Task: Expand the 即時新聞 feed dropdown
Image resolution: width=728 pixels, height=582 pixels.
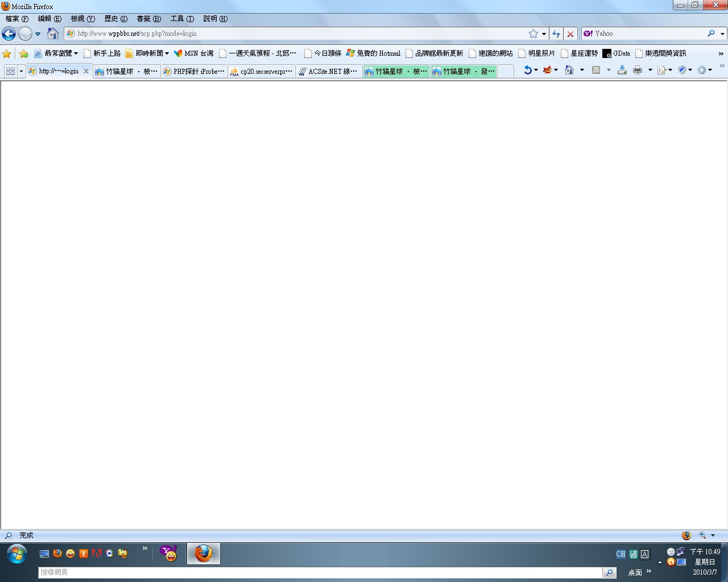Action: [x=147, y=53]
